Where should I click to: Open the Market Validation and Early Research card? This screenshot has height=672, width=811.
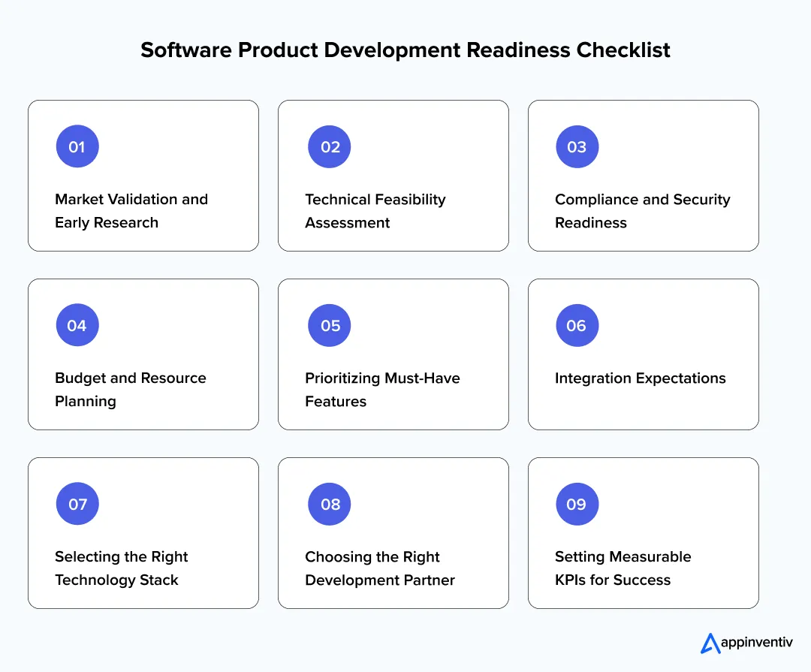143,175
